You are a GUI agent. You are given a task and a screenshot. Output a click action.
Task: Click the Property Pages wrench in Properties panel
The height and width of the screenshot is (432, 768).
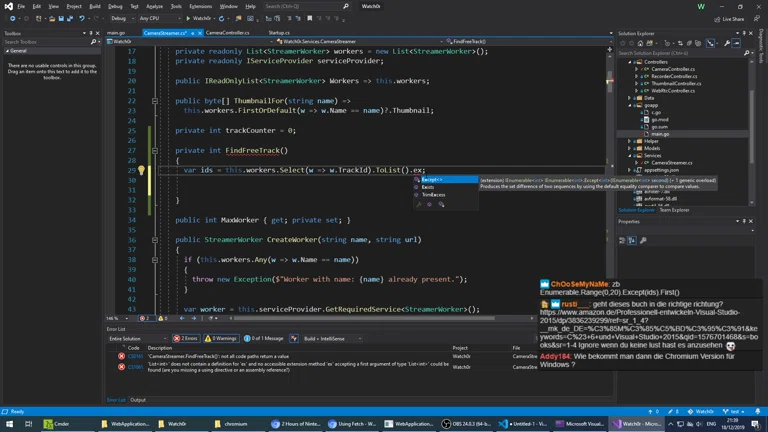pyautogui.click(x=643, y=240)
